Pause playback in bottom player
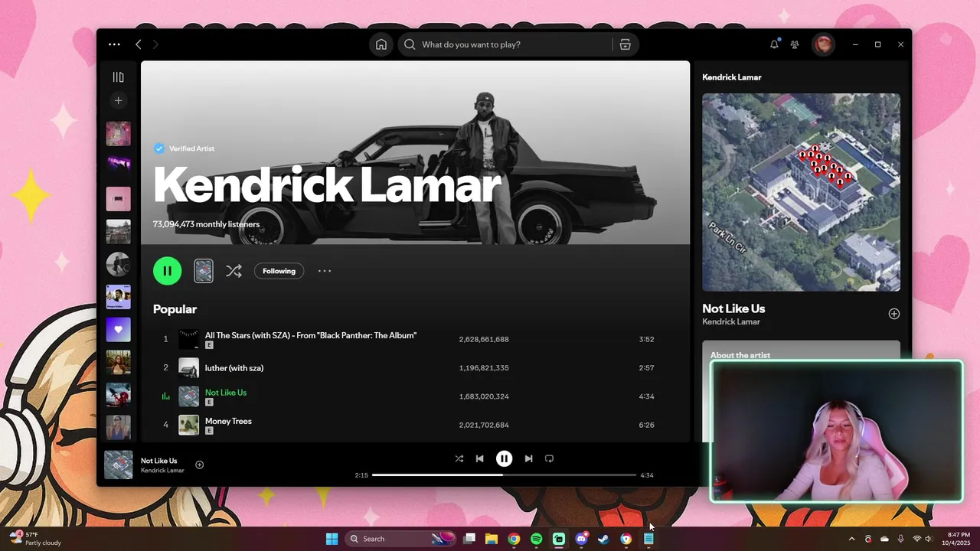Image resolution: width=980 pixels, height=551 pixels. point(504,458)
